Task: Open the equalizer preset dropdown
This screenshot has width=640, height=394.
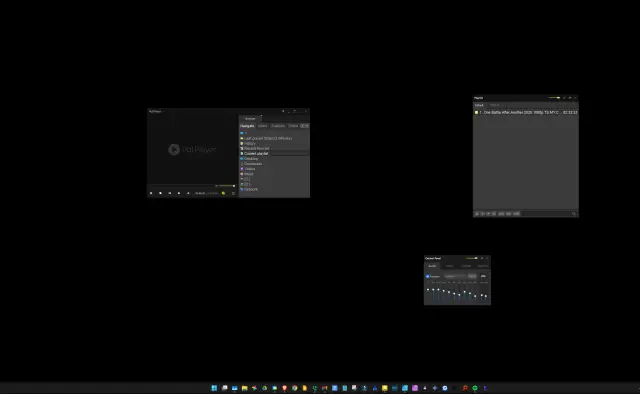Action: [x=455, y=276]
